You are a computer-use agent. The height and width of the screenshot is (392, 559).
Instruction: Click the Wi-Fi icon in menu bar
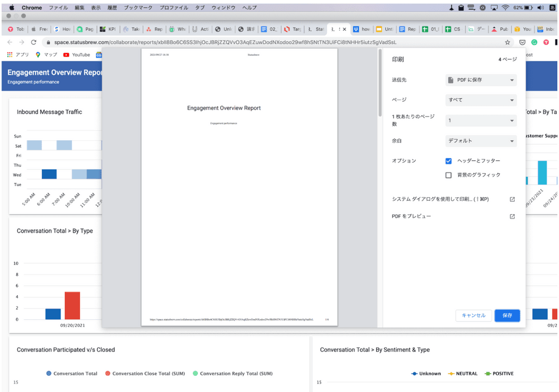click(505, 8)
